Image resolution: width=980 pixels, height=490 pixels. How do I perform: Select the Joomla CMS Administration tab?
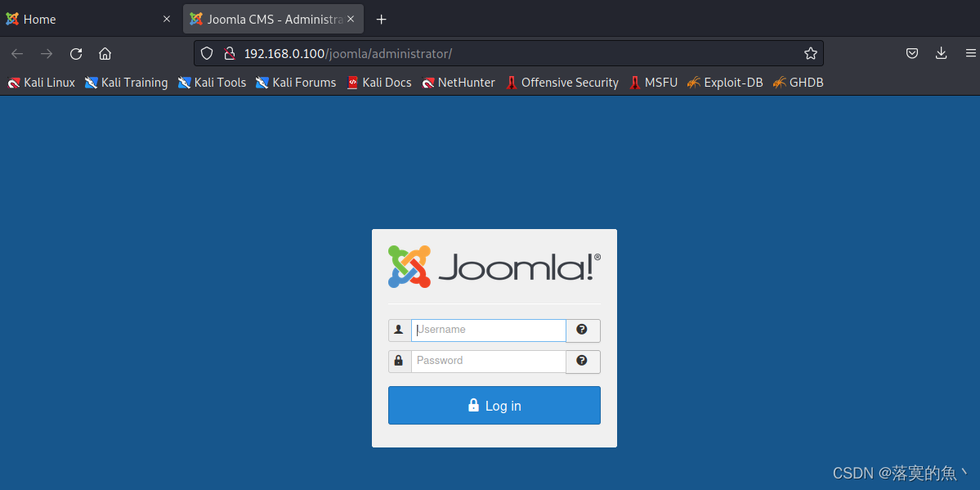click(273, 19)
